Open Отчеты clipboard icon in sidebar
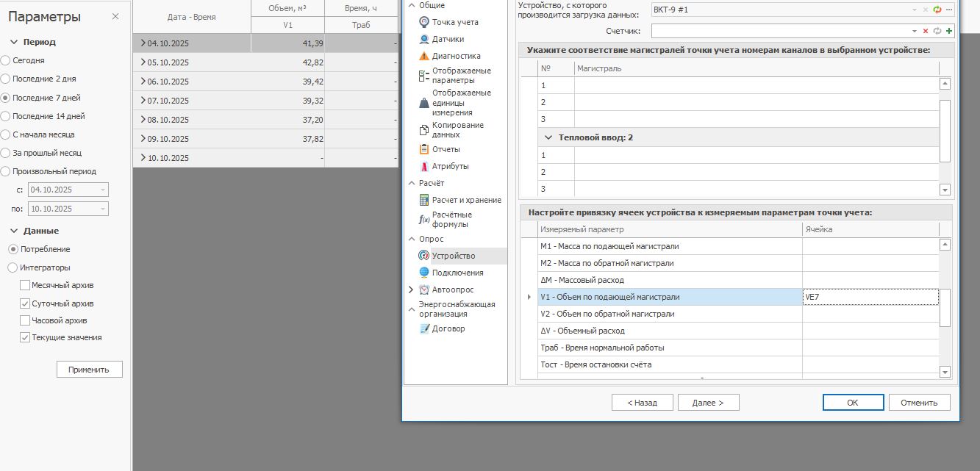Screen dimensions: 980x471 (424, 149)
